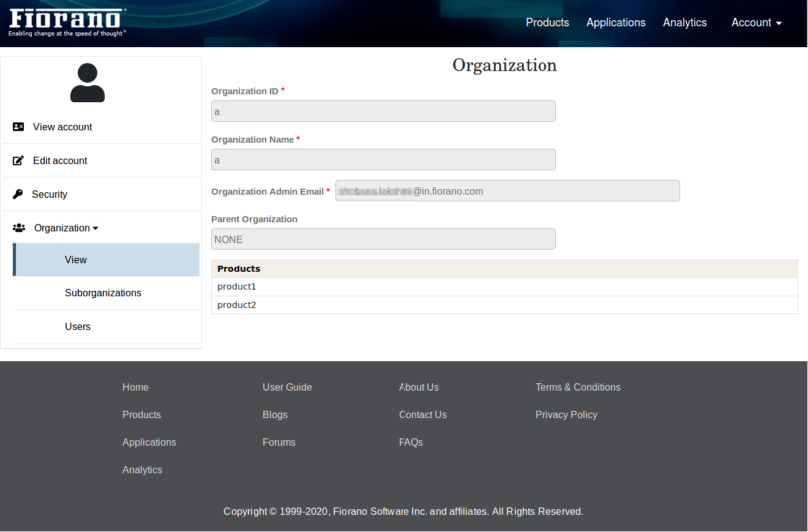Image resolution: width=808 pixels, height=532 pixels.
Task: Open Applications in the top navigation
Action: [x=616, y=23]
